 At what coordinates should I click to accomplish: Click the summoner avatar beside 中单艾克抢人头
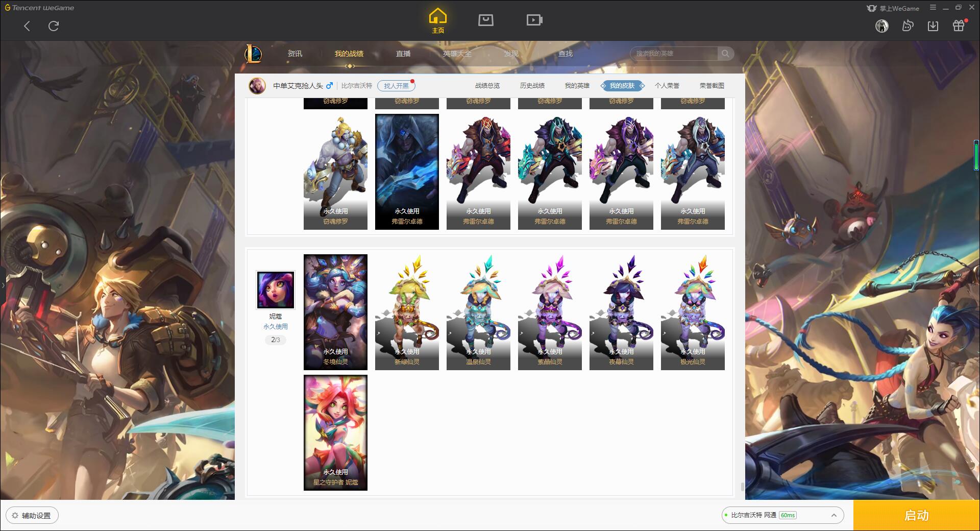pos(257,86)
